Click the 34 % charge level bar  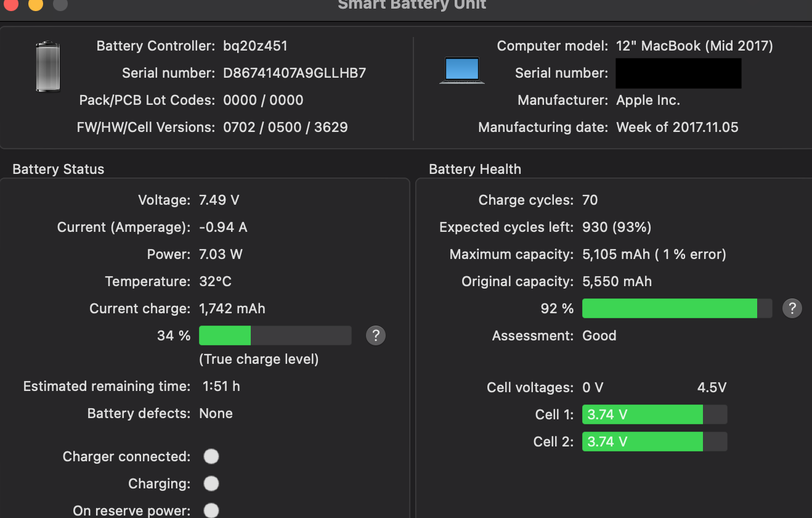(275, 335)
